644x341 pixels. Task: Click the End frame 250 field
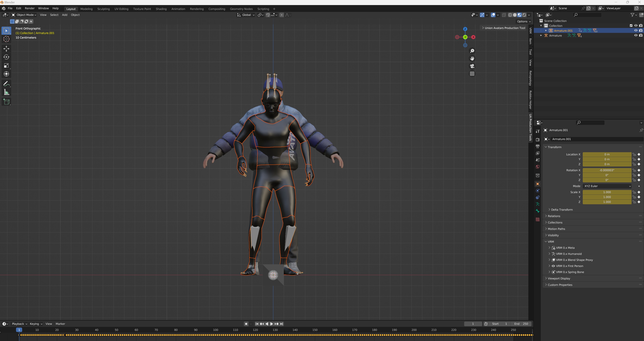coord(521,324)
